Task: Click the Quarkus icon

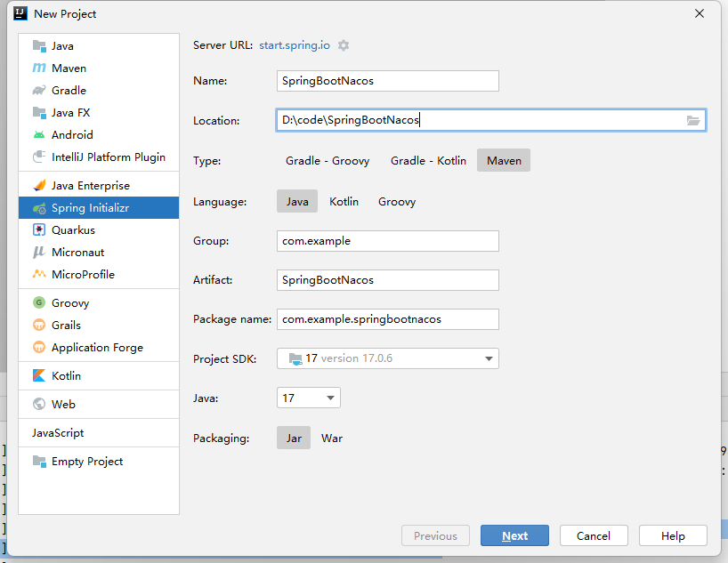Action: click(39, 230)
